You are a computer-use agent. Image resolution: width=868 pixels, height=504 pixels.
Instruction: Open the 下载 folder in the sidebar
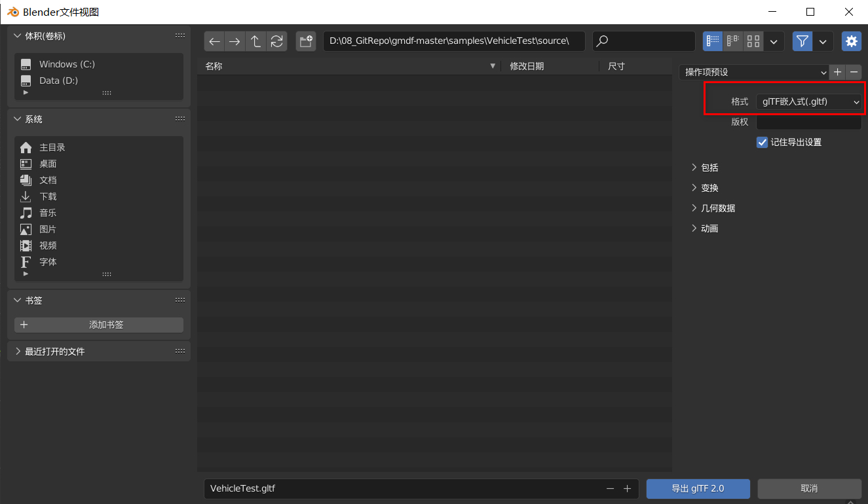(48, 196)
